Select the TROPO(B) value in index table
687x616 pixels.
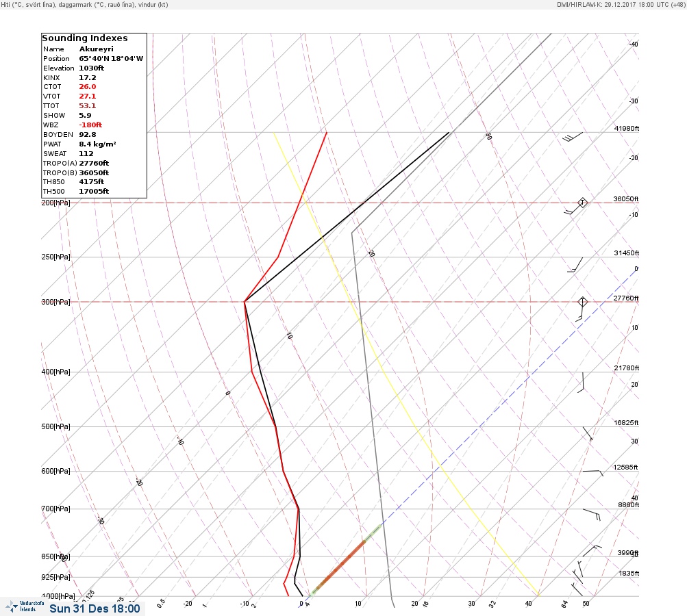click(x=94, y=173)
